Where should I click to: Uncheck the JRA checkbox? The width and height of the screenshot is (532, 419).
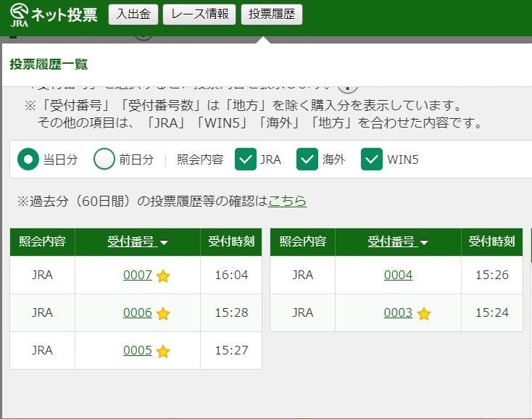(x=246, y=159)
